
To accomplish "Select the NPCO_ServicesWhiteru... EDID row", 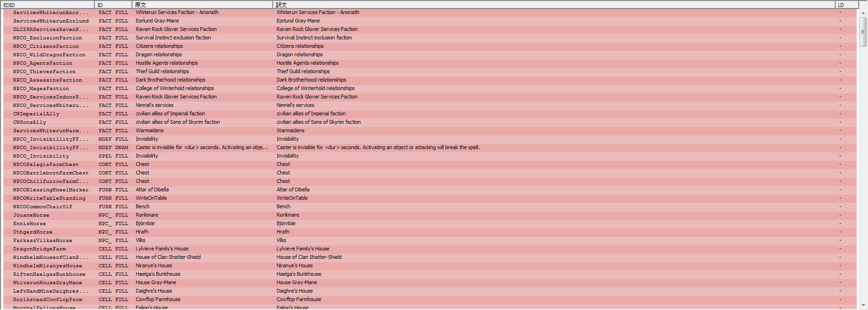I will click(x=430, y=106).
